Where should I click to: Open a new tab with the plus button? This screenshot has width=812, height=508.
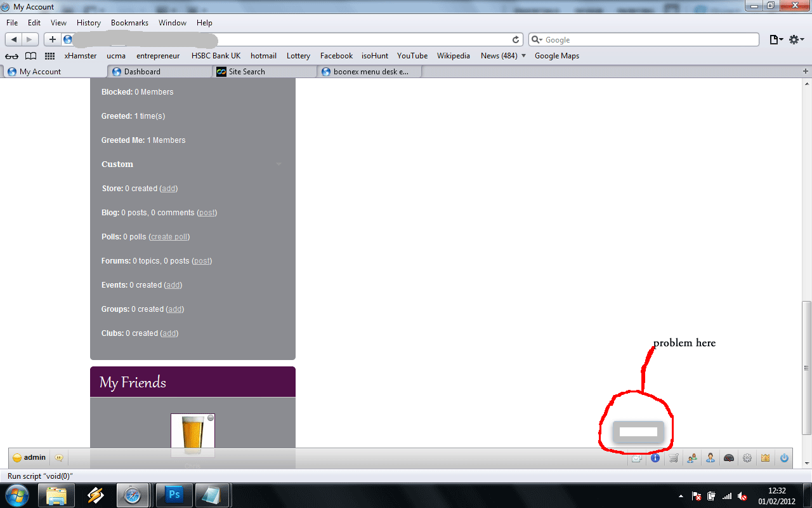coord(806,71)
